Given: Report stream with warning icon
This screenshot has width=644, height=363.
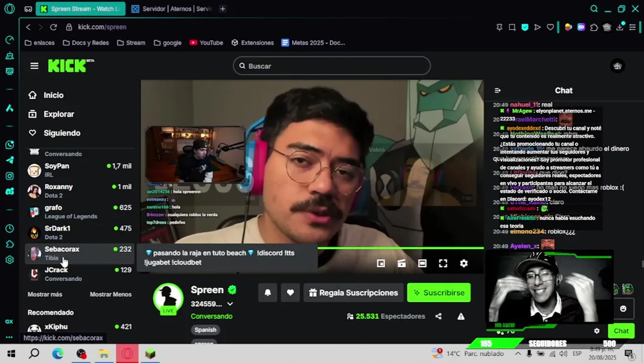Looking at the screenshot, I should (x=461, y=317).
